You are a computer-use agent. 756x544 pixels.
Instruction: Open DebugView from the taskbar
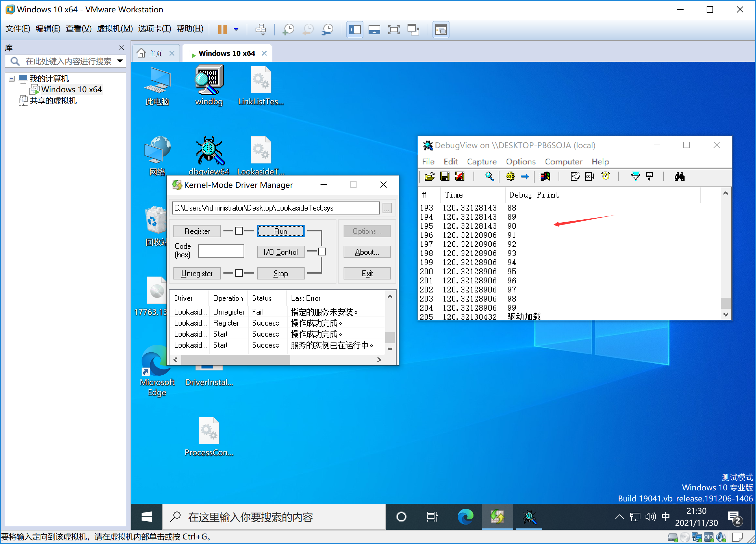[x=529, y=517]
